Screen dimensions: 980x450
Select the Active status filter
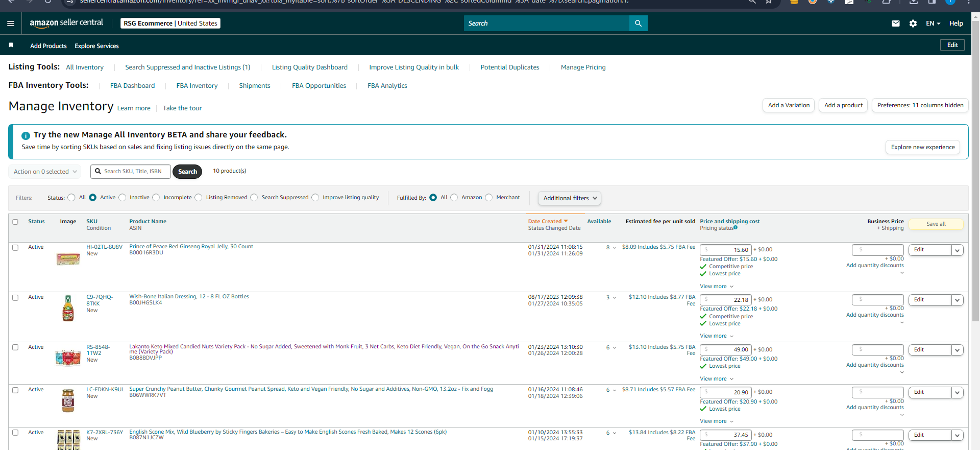tap(92, 198)
